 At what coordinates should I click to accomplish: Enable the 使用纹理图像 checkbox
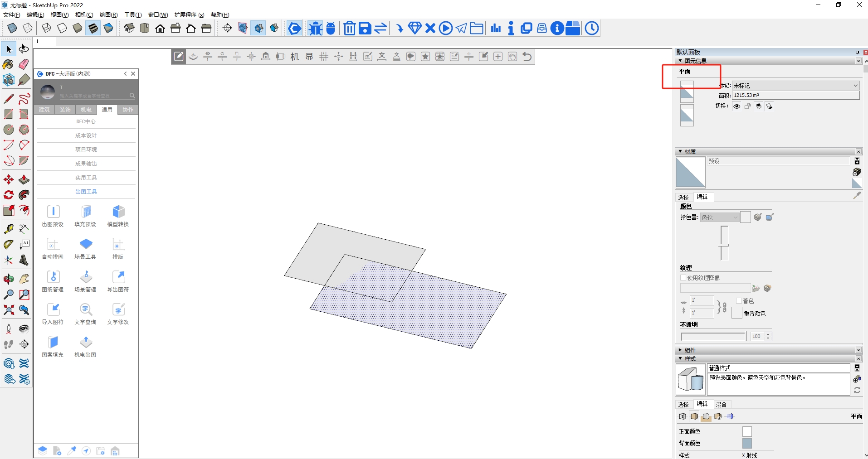683,278
